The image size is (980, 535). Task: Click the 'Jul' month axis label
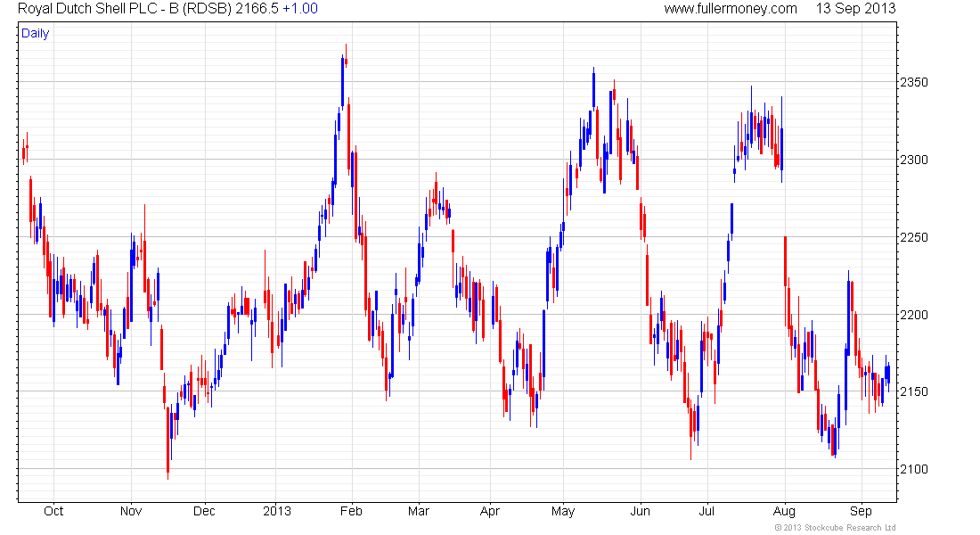point(706,511)
